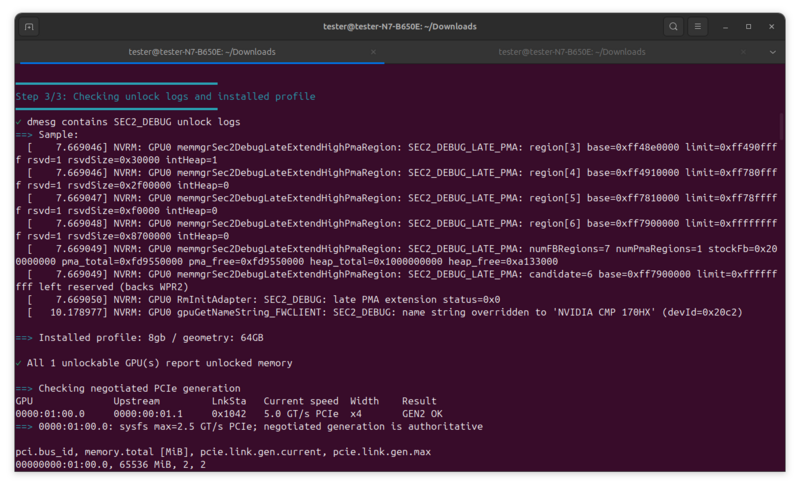Click 'Checking negotiated PCIe generation' line
The height and width of the screenshot is (488, 800).
coord(128,388)
